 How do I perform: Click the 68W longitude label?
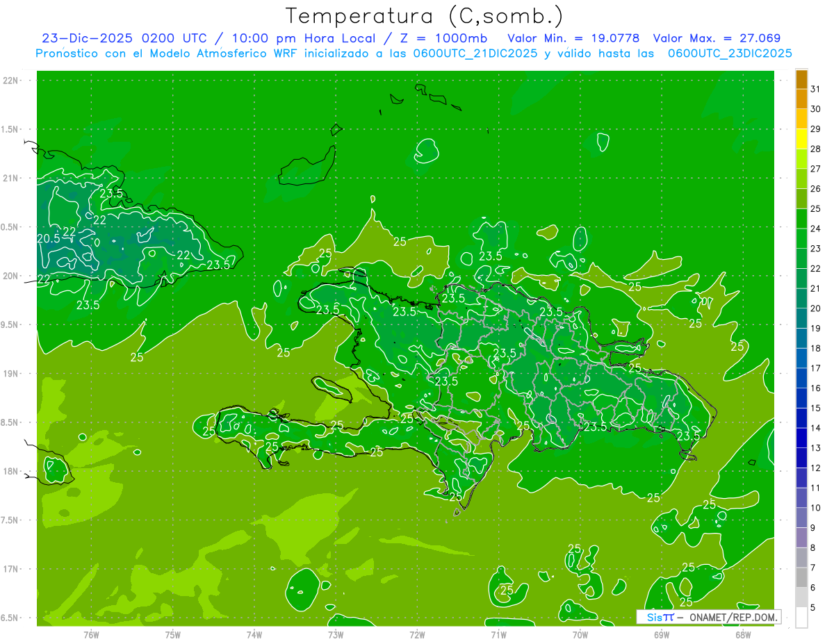743,635
